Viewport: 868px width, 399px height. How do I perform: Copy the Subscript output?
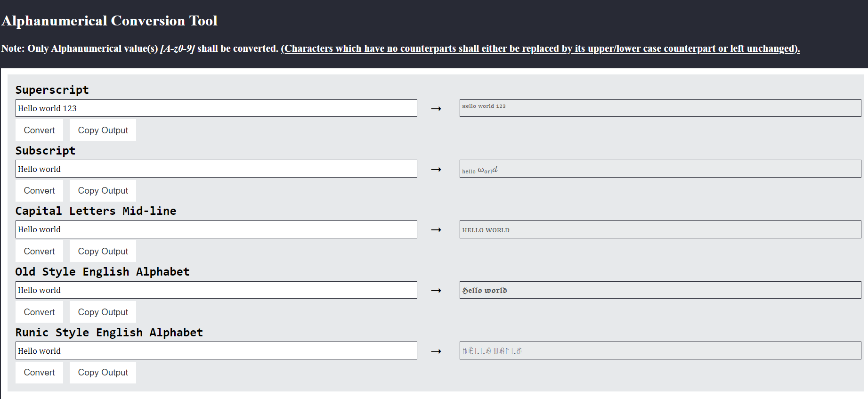tap(103, 191)
